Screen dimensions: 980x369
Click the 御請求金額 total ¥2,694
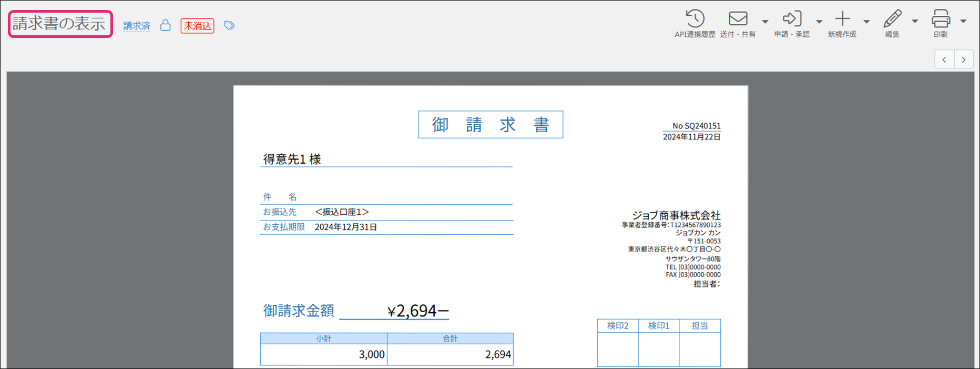(418, 311)
